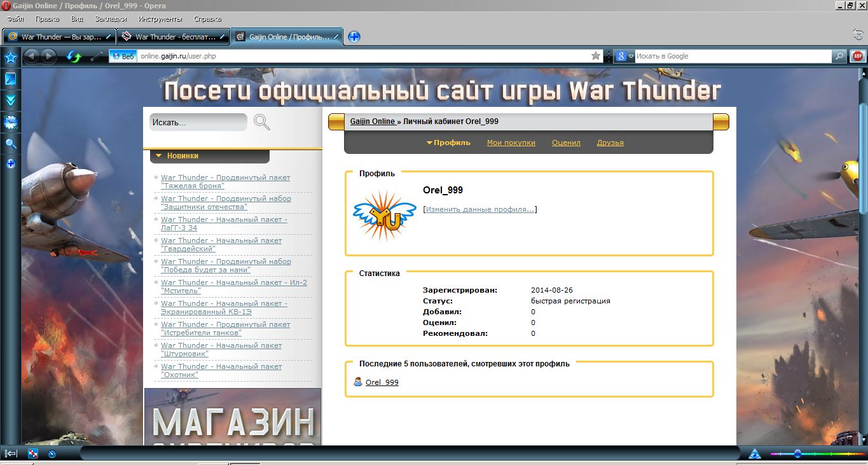Click быстрая регистрация status text
The height and width of the screenshot is (465, 868).
point(570,301)
